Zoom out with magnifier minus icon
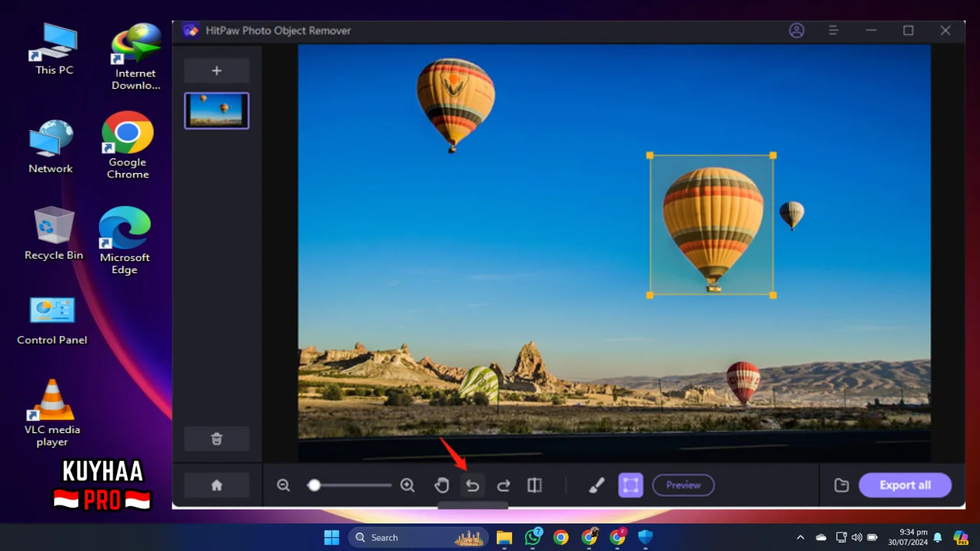980x551 pixels. 283,485
